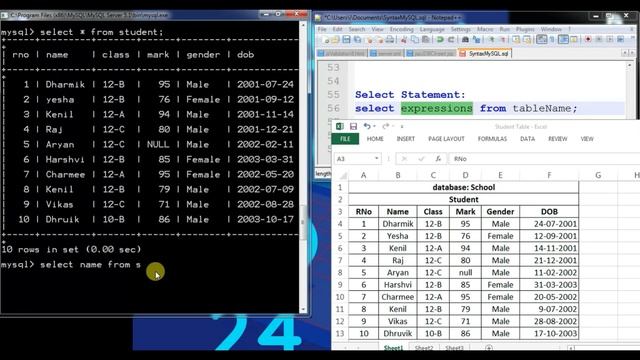Click the Redo arrow in Excel quick access

coord(385,126)
